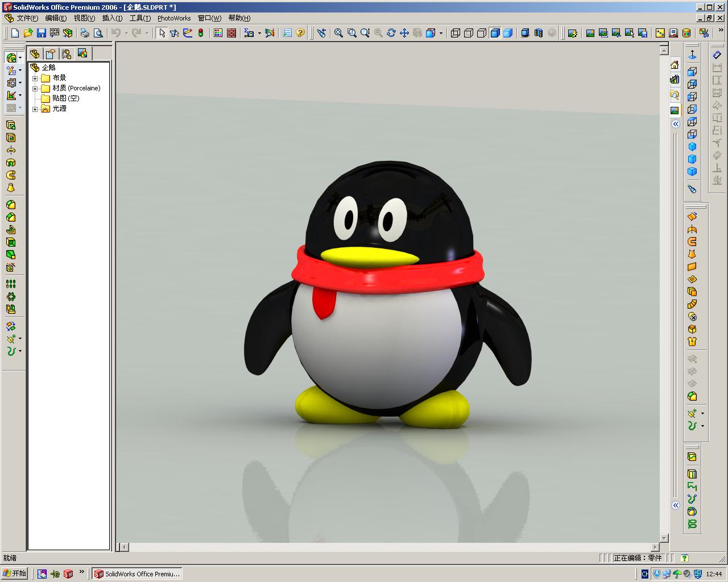Expand the 光源 tree node
This screenshot has height=582, width=728.
(35, 109)
